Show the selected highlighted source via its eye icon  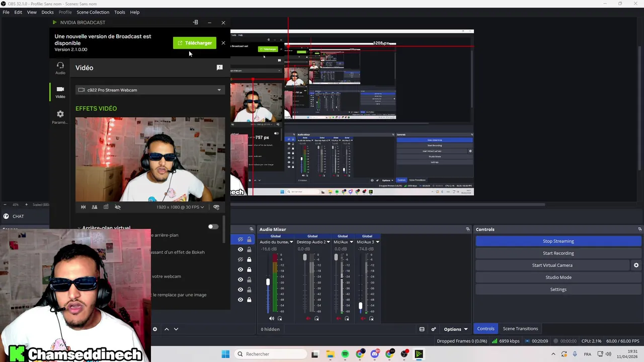pyautogui.click(x=240, y=239)
